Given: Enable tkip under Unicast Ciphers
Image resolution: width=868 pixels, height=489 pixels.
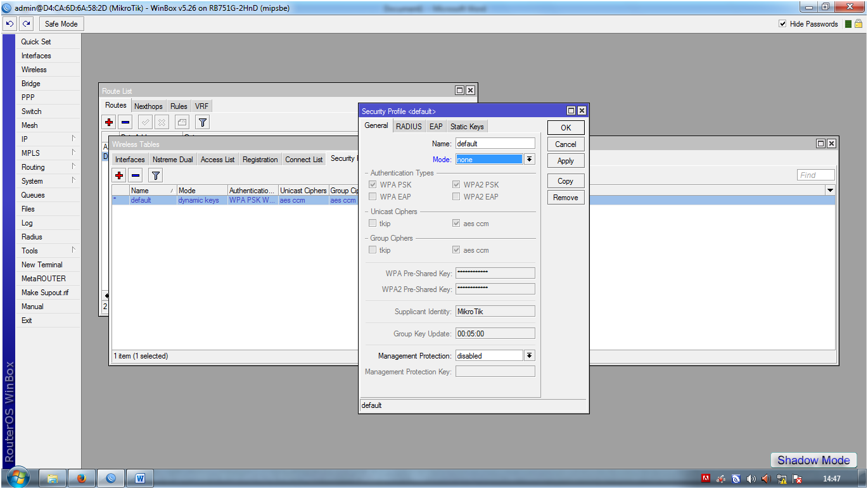Looking at the screenshot, I should (x=373, y=223).
